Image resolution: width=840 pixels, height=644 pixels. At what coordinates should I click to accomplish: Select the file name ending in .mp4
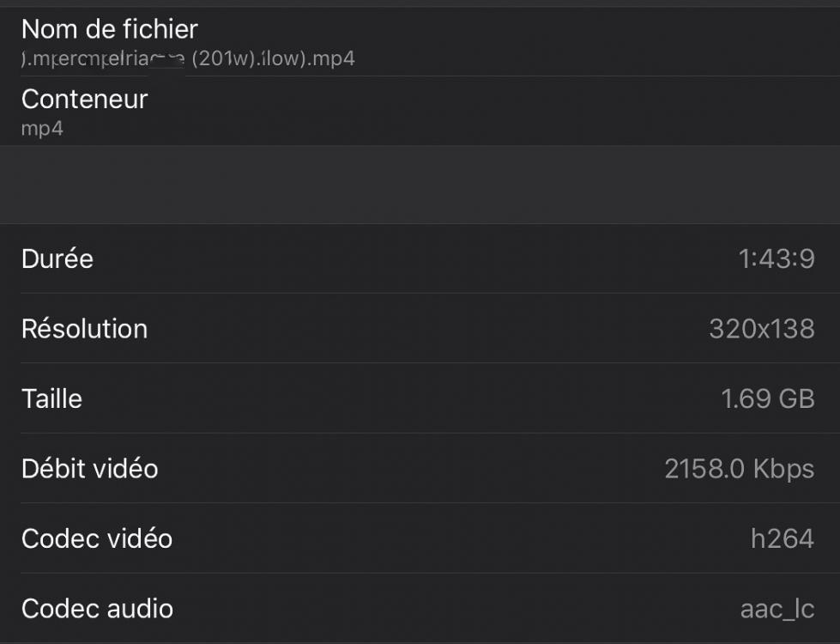tap(188, 58)
